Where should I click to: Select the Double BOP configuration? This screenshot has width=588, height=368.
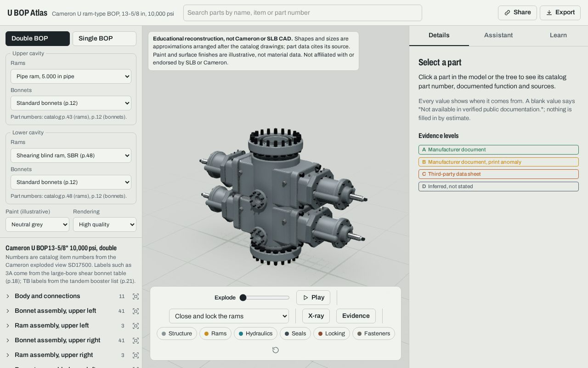pos(38,39)
